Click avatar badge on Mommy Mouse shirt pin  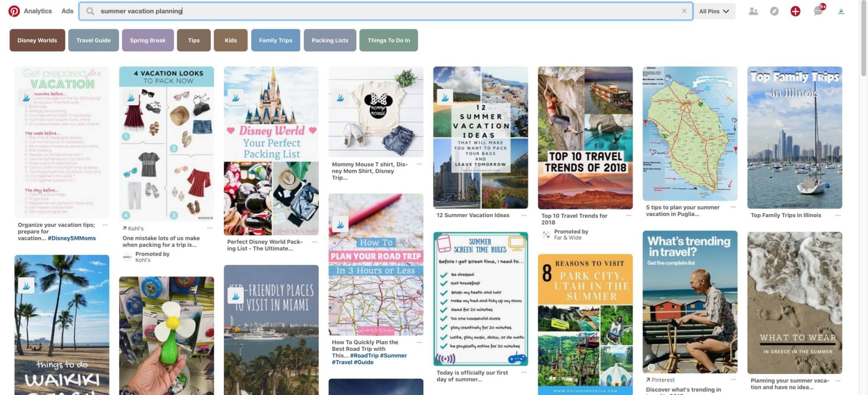point(340,98)
